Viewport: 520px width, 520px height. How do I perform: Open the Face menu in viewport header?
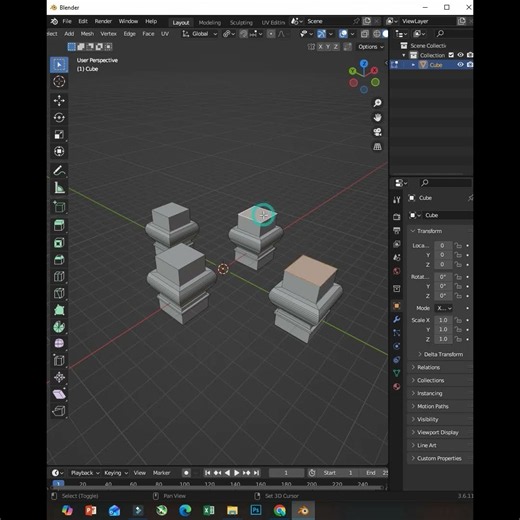click(x=148, y=34)
